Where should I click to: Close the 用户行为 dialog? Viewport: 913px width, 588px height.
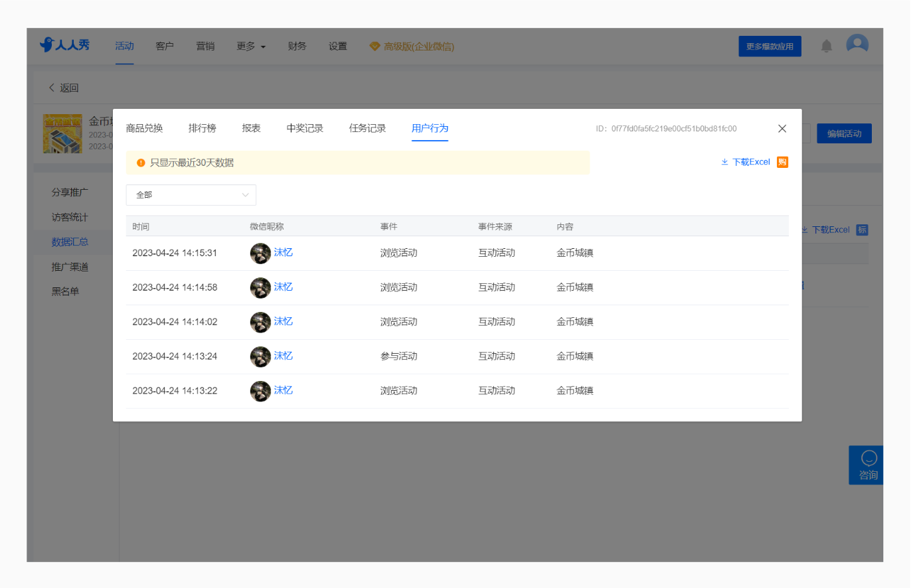pyautogui.click(x=782, y=129)
